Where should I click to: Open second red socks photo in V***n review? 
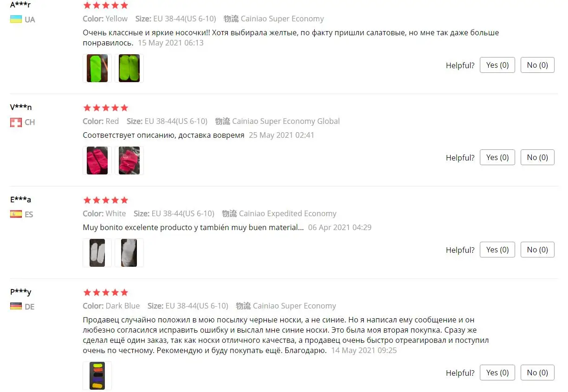129,161
